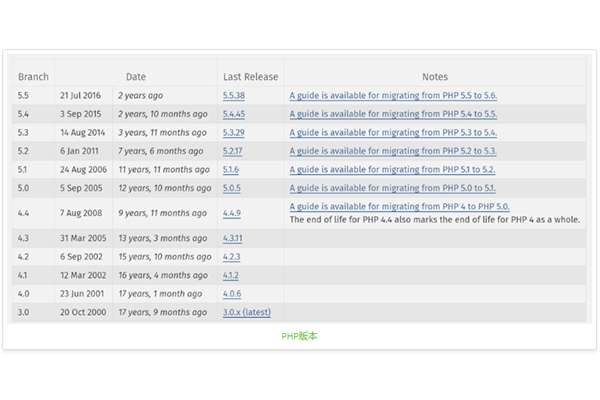This screenshot has width=600, height=400.
Task: Open the 4.0.6 release link
Action: click(232, 294)
